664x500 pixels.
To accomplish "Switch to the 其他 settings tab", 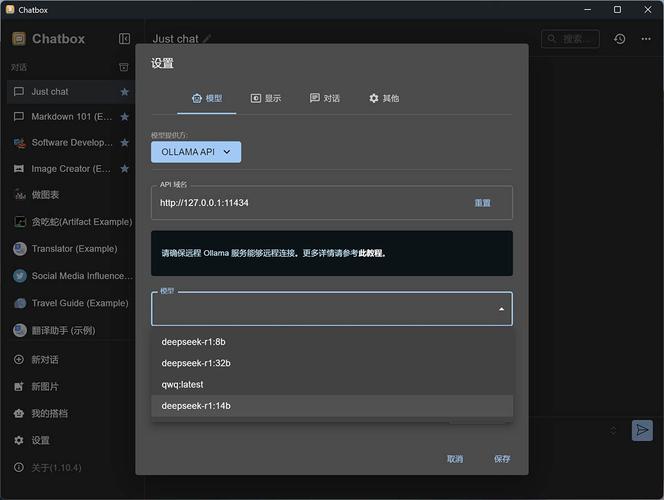I will pos(384,98).
